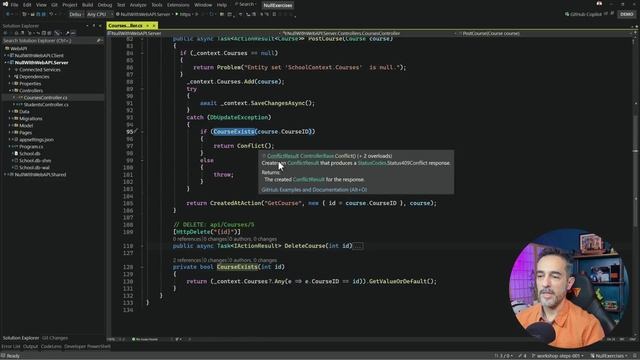Screen dimensions: 640x360
Task: Expand the Pages folder
Action: pos(10,132)
